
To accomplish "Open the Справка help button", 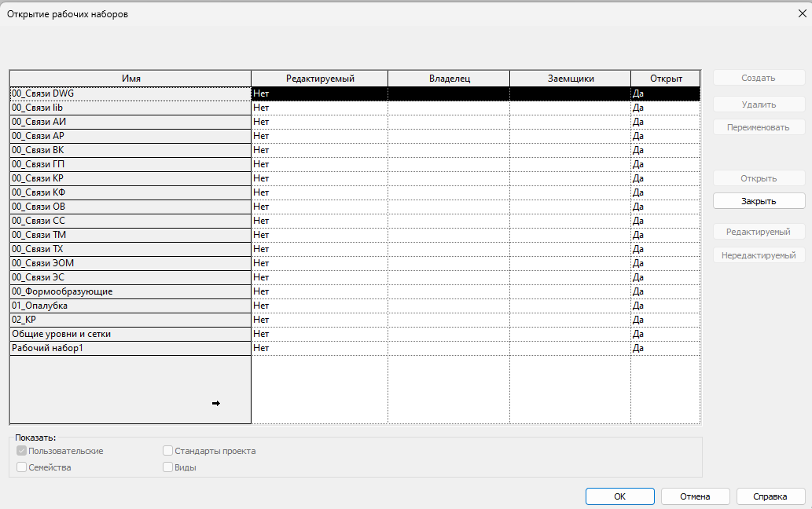I will tap(770, 496).
